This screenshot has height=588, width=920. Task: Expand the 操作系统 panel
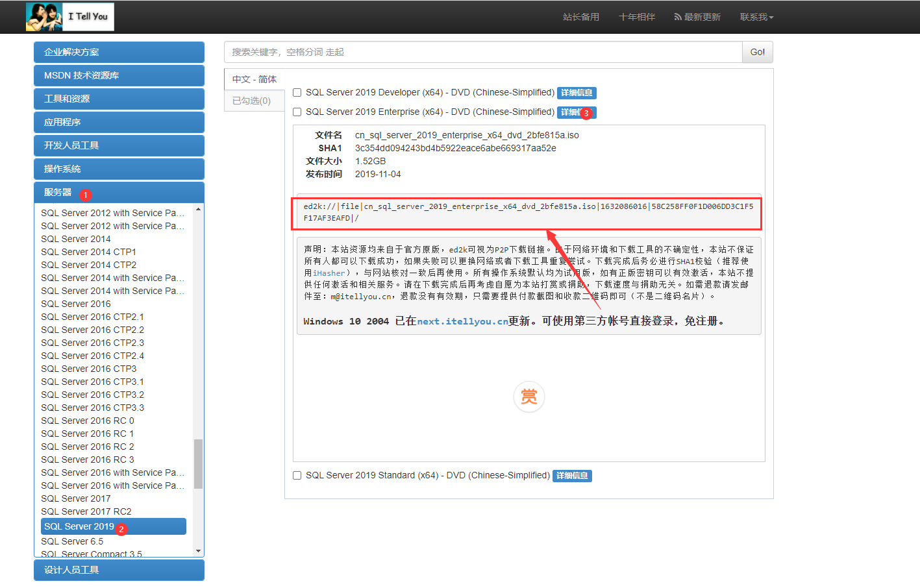[119, 169]
